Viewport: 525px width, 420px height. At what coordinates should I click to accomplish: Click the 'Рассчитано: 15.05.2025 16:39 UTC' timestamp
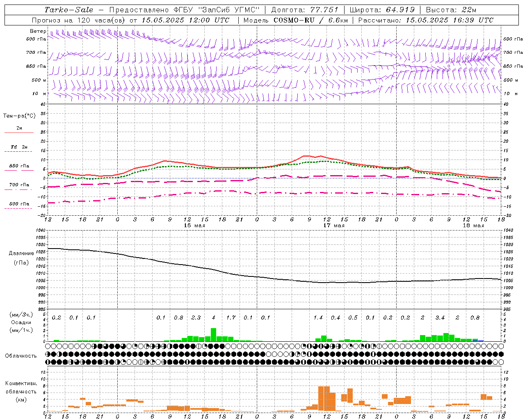pyautogui.click(x=426, y=20)
